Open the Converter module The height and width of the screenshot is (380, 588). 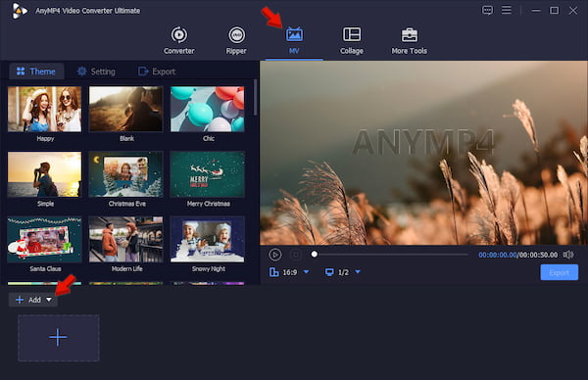pyautogui.click(x=179, y=40)
